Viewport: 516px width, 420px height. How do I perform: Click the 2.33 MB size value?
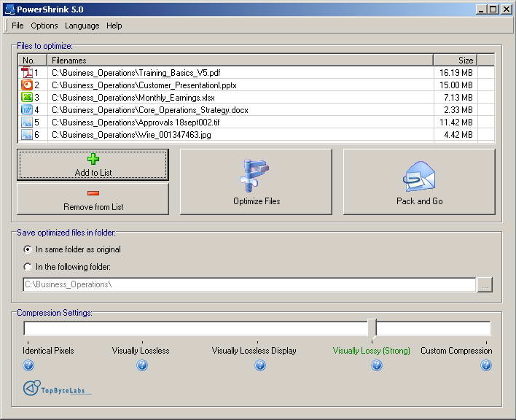458,110
